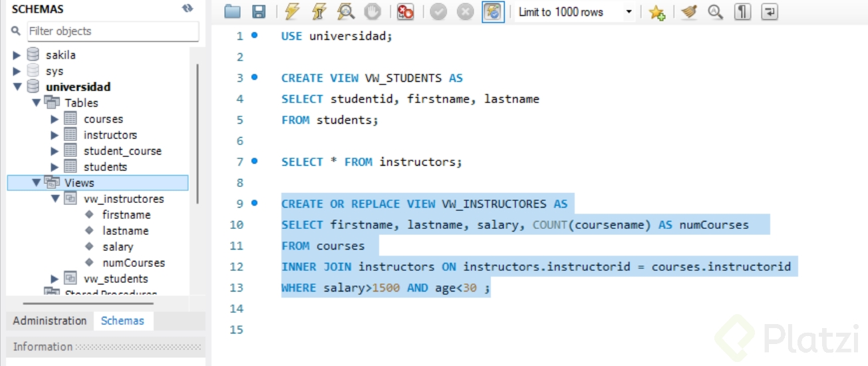This screenshot has width=868, height=366.
Task: Click the INNER JOIN instructors line
Action: click(x=536, y=267)
